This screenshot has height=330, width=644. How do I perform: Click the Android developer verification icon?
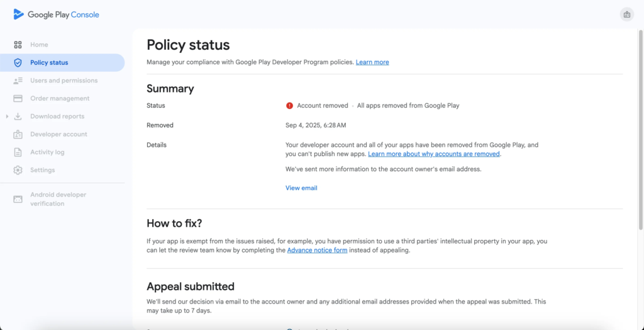(x=18, y=199)
